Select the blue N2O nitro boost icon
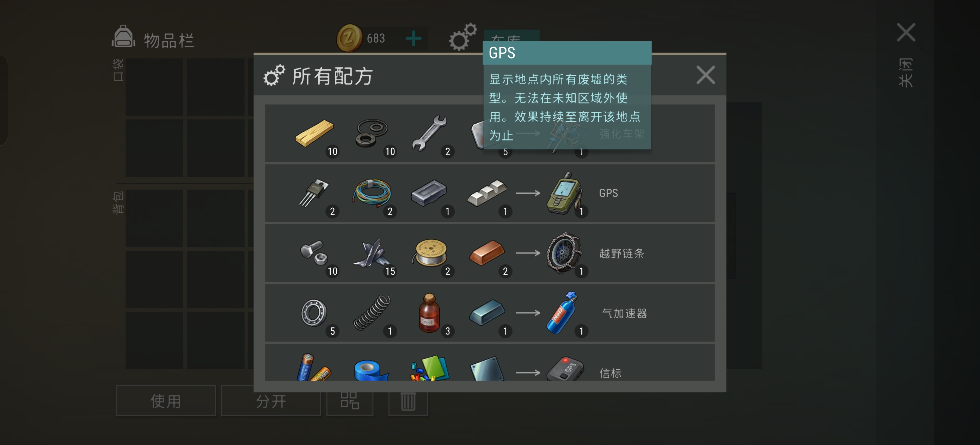Screen dimensions: 980x445 click(562, 313)
